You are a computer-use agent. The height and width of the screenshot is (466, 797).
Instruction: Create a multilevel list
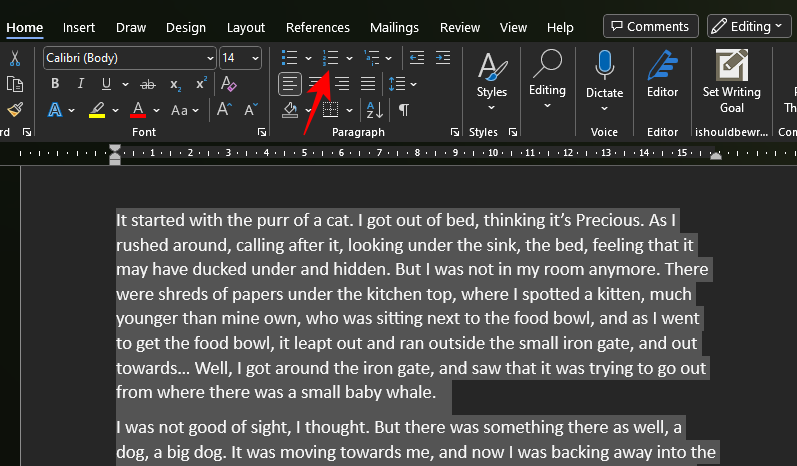(372, 58)
